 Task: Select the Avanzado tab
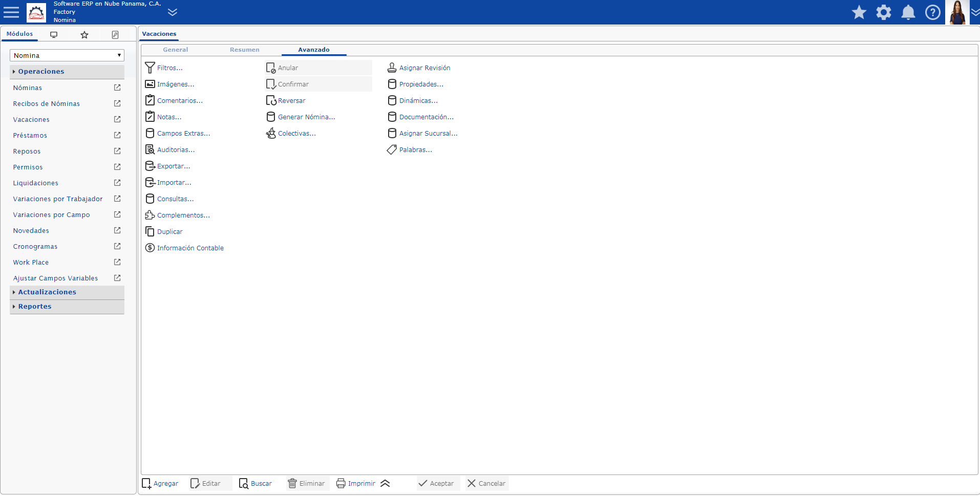coord(314,50)
